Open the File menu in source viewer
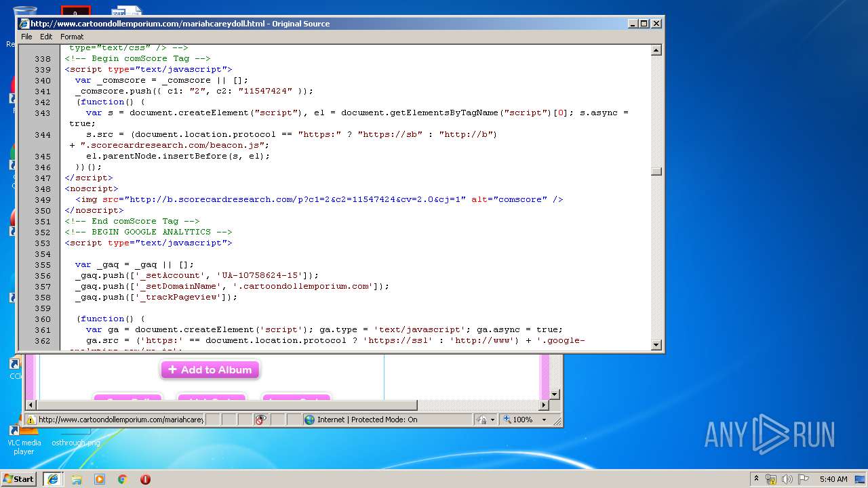The height and width of the screenshot is (488, 868). (x=26, y=37)
